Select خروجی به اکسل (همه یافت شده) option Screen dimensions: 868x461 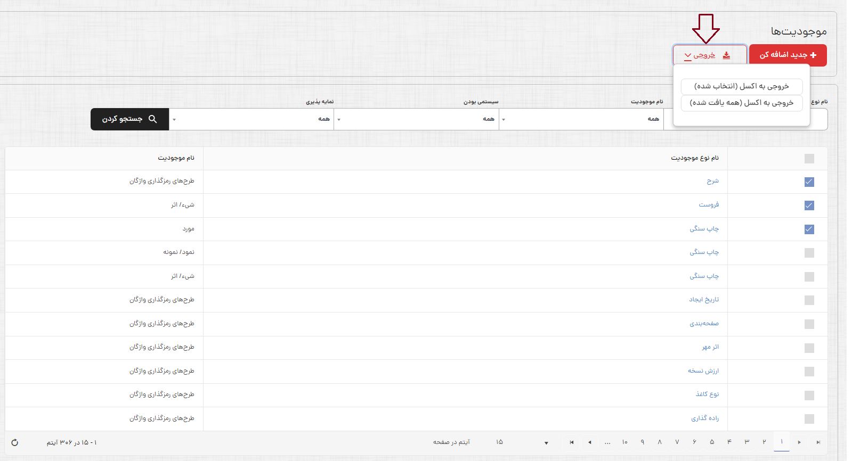tap(741, 103)
